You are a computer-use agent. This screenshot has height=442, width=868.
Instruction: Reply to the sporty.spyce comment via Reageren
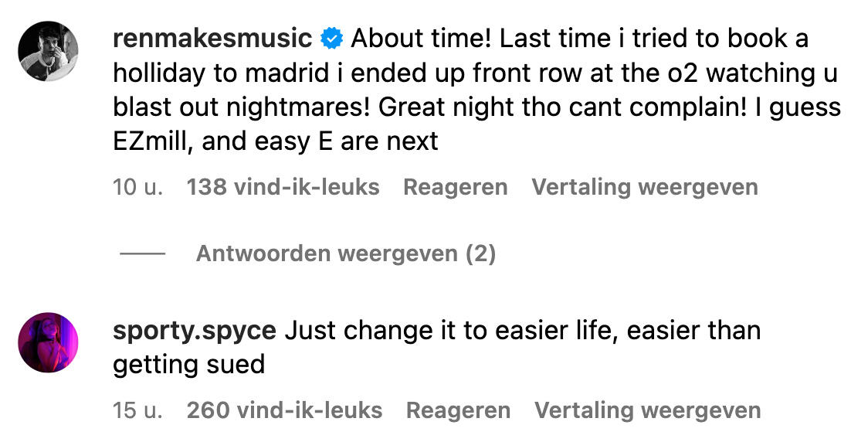[x=458, y=410]
